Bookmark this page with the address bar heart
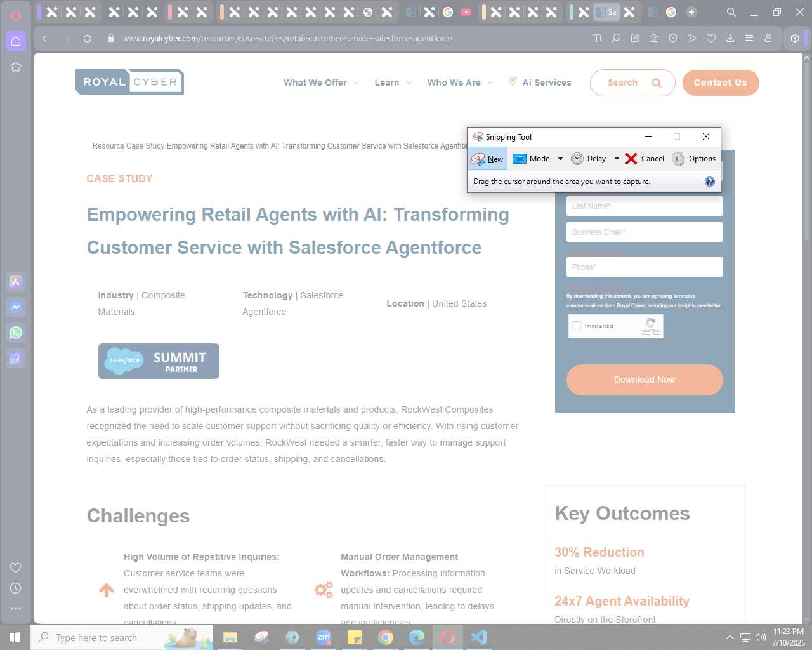Screen dimensions: 812x650 711,38
